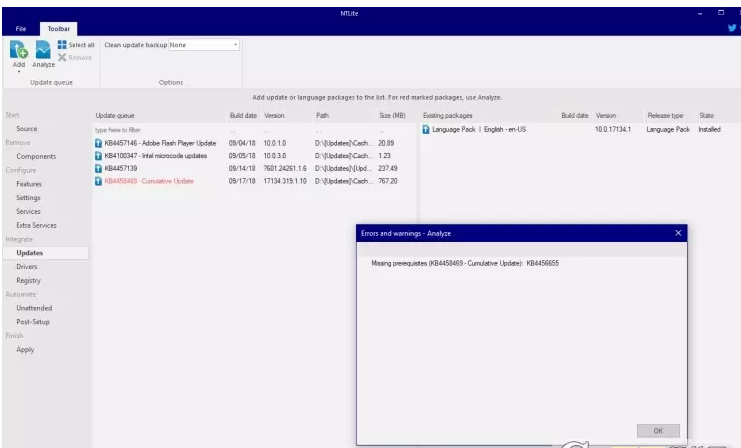
Task: Click the KB4457139 package icon
Action: tap(98, 168)
